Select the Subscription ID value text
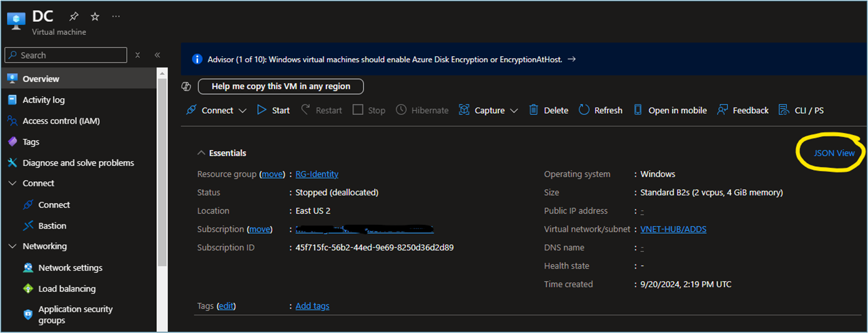 (x=374, y=247)
